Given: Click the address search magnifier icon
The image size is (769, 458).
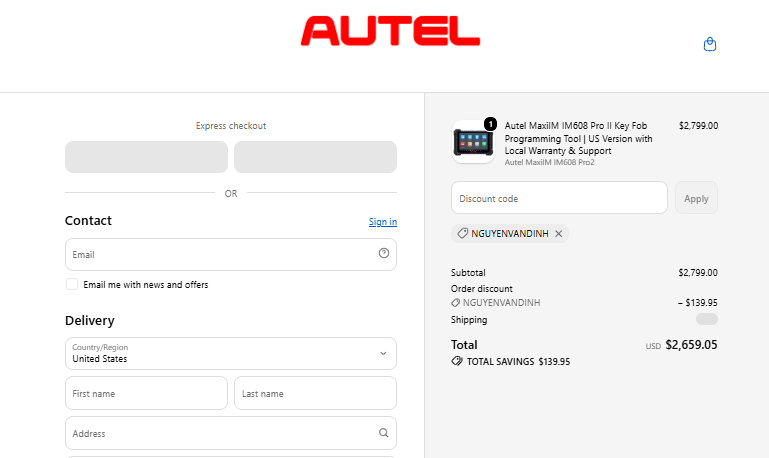Looking at the screenshot, I should [384, 433].
